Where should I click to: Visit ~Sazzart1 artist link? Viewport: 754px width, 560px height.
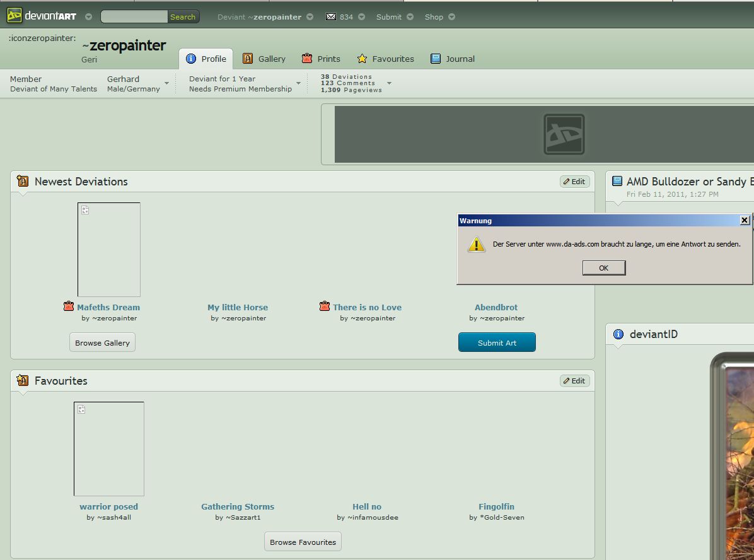[x=243, y=518]
